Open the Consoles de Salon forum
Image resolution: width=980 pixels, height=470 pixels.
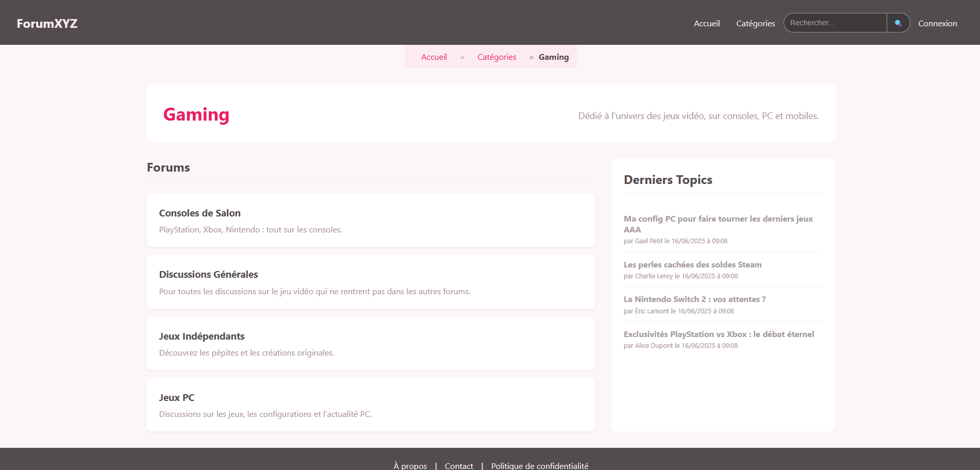[200, 213]
